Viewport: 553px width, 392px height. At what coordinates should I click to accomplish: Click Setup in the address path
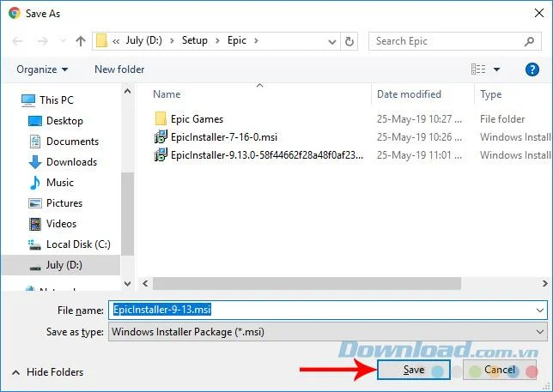tap(195, 40)
